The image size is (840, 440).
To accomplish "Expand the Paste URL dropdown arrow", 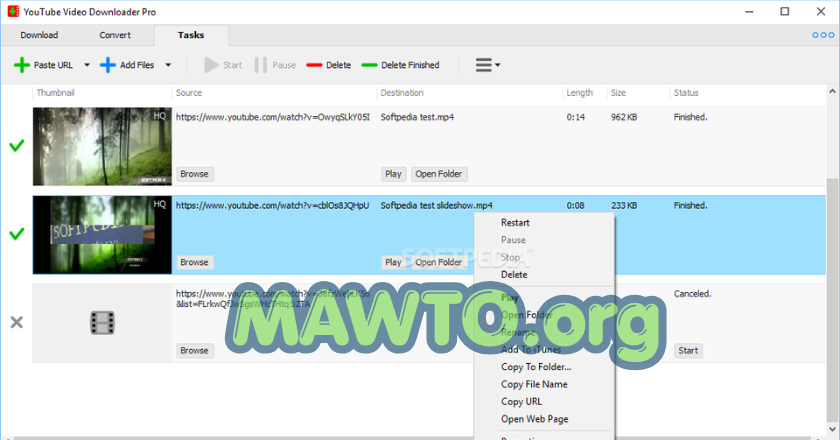I will 87,65.
